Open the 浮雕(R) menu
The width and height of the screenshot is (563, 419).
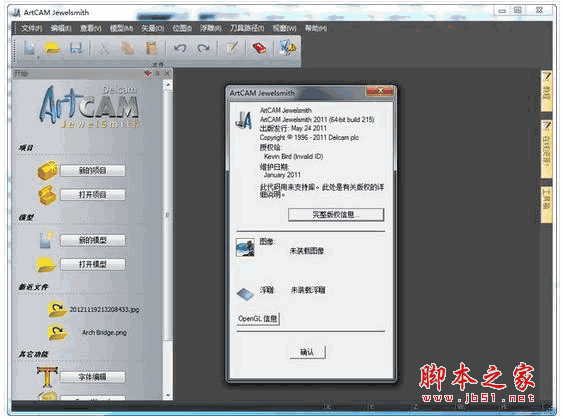point(211,28)
